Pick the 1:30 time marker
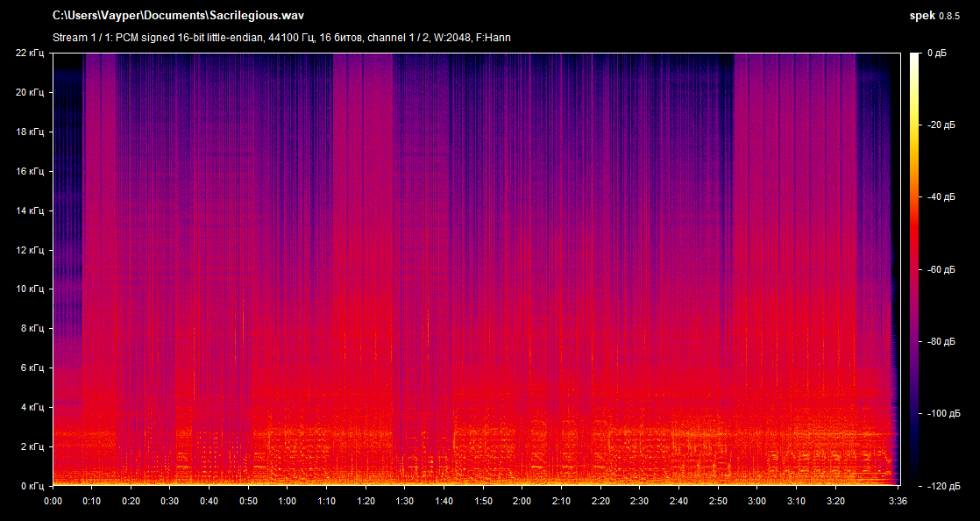Image resolution: width=980 pixels, height=521 pixels. tap(404, 501)
